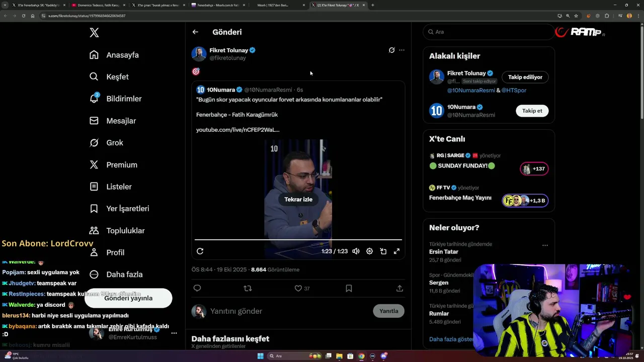This screenshot has height=362, width=644.
Task: Click the Takip ediliyor button
Action: pos(525,77)
